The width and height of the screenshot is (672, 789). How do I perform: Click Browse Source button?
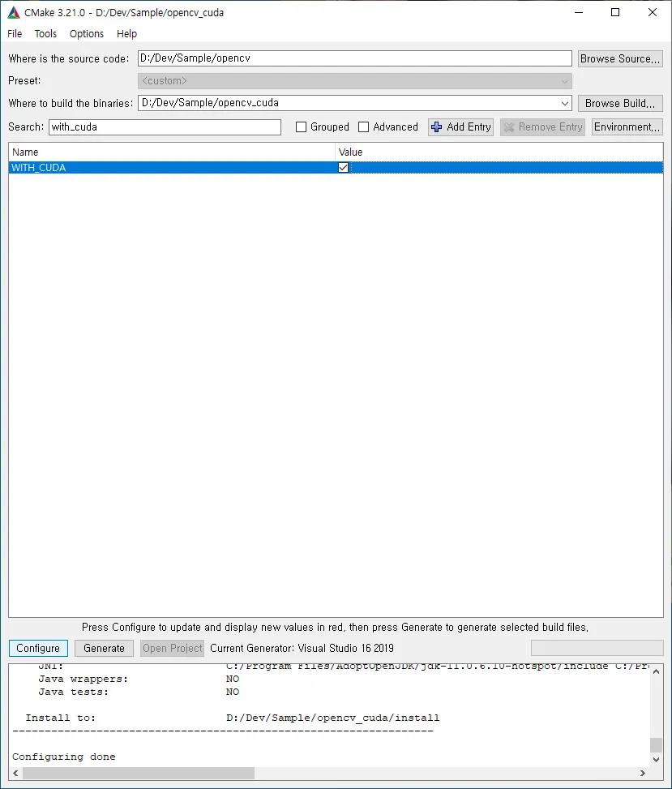tap(619, 59)
